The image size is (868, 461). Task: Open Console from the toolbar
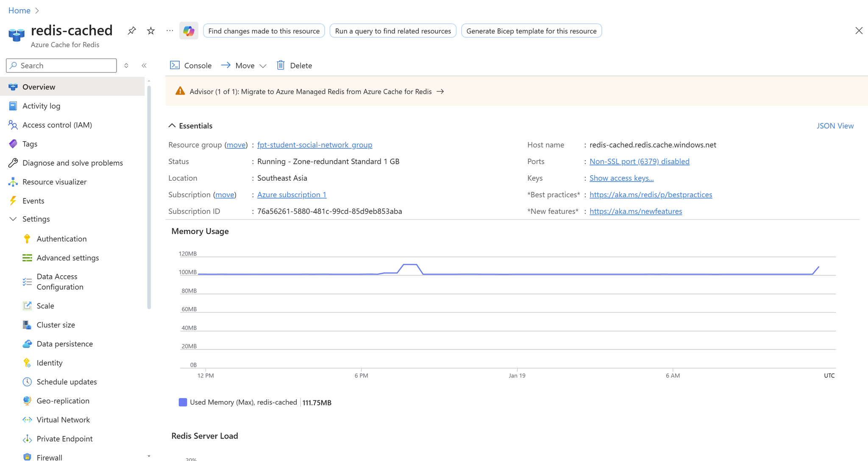click(x=191, y=65)
